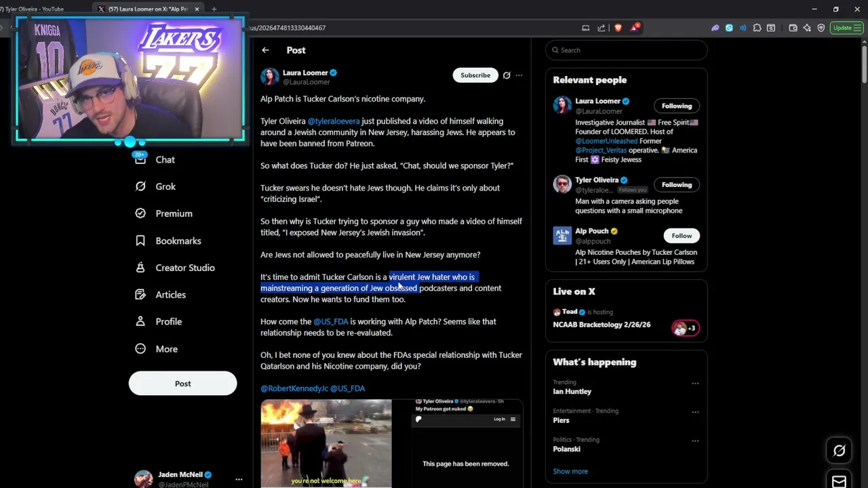The width and height of the screenshot is (868, 488).
Task: Open Laura Loomer's post avatar
Action: click(269, 77)
